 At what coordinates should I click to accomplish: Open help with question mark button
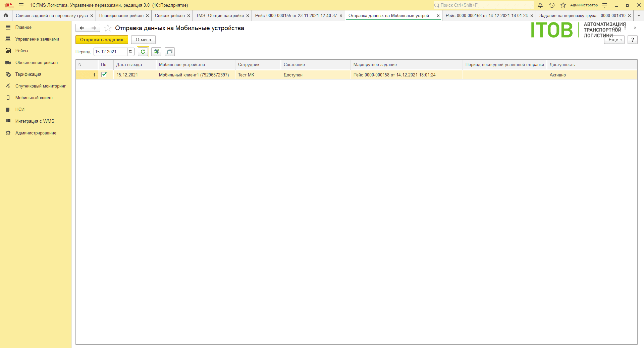633,40
